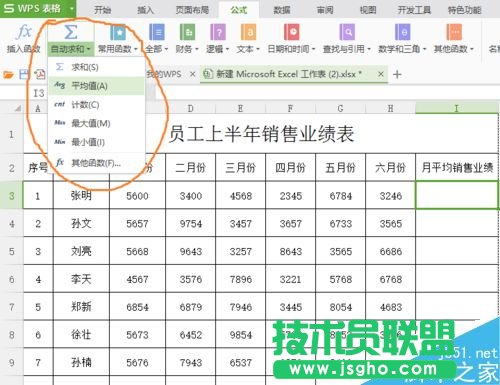The height and width of the screenshot is (385, 500).
Task: Expand the 日期和时间 dropdown label
Action: pyautogui.click(x=292, y=49)
